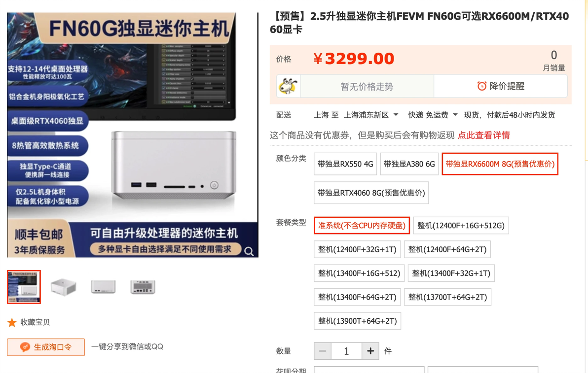Screen dimensions: 588x373
Task: Click the star icon to favorite item
Action: (12, 322)
